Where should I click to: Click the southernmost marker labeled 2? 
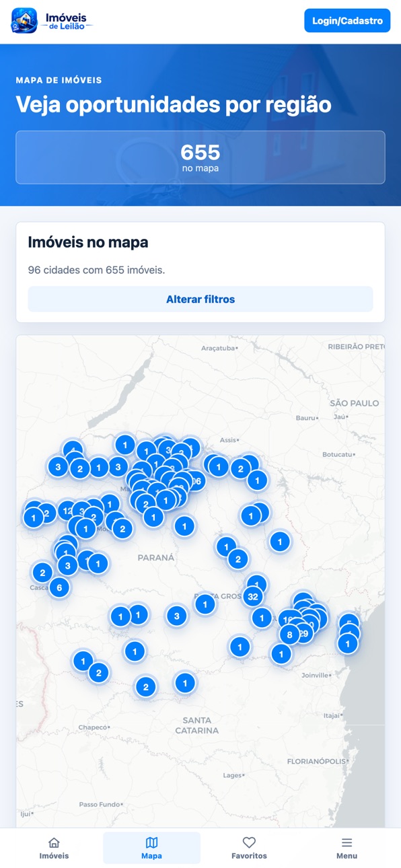(x=145, y=687)
